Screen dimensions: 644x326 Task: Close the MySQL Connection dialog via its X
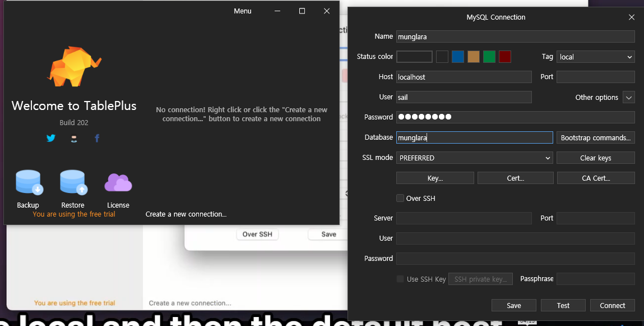631,17
